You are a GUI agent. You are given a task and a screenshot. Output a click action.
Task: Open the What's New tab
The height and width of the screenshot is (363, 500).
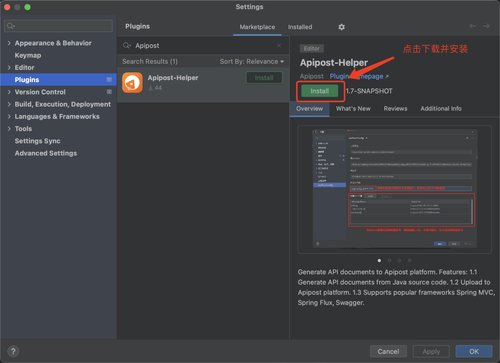point(353,109)
